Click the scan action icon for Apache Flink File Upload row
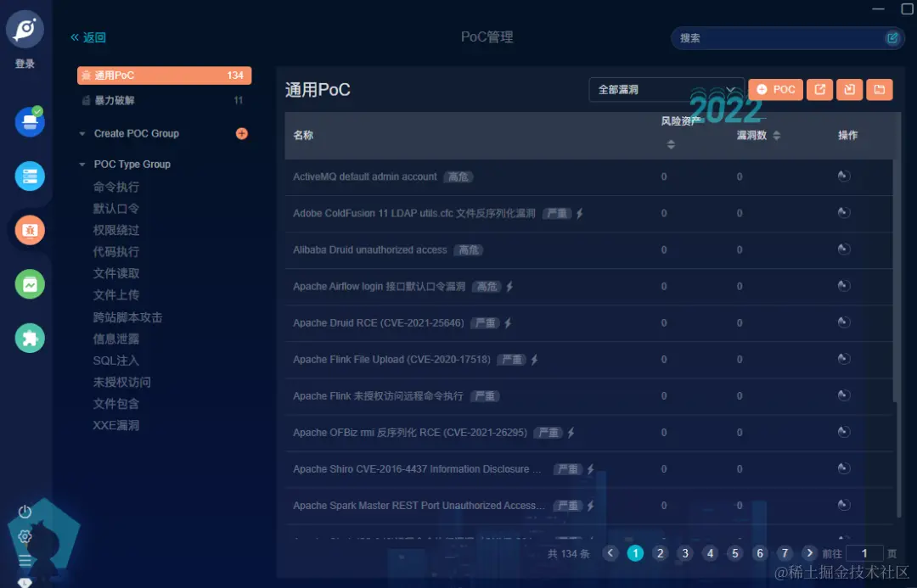This screenshot has width=917, height=588. (843, 359)
